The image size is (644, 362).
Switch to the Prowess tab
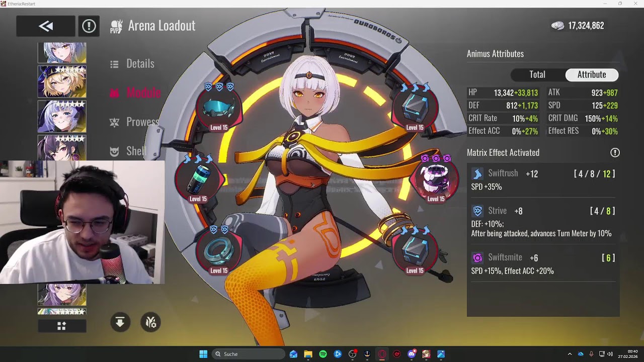coord(135,122)
